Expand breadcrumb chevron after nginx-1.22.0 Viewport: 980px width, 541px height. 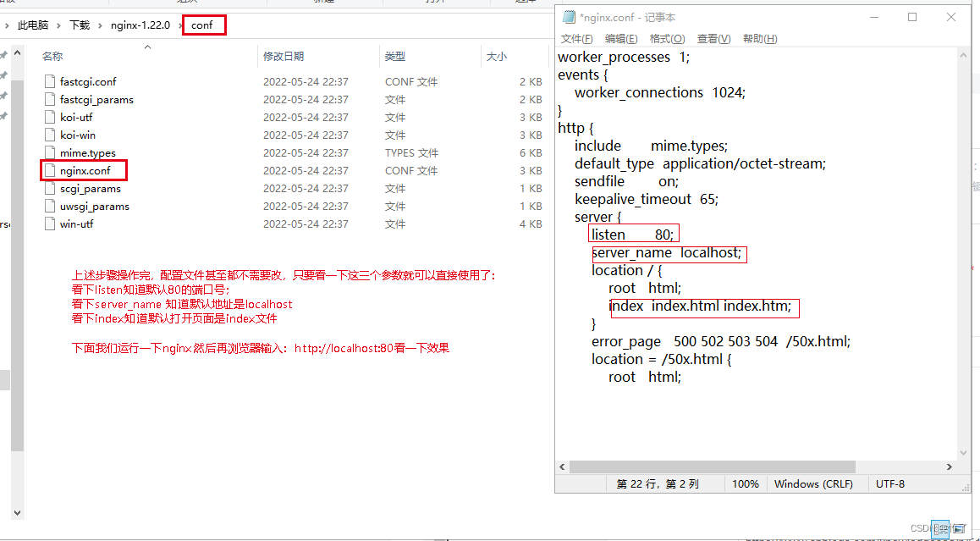[180, 25]
